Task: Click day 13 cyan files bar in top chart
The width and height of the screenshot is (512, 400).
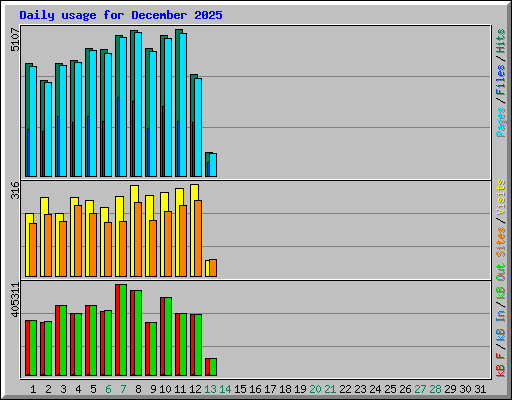Action: click(x=213, y=165)
